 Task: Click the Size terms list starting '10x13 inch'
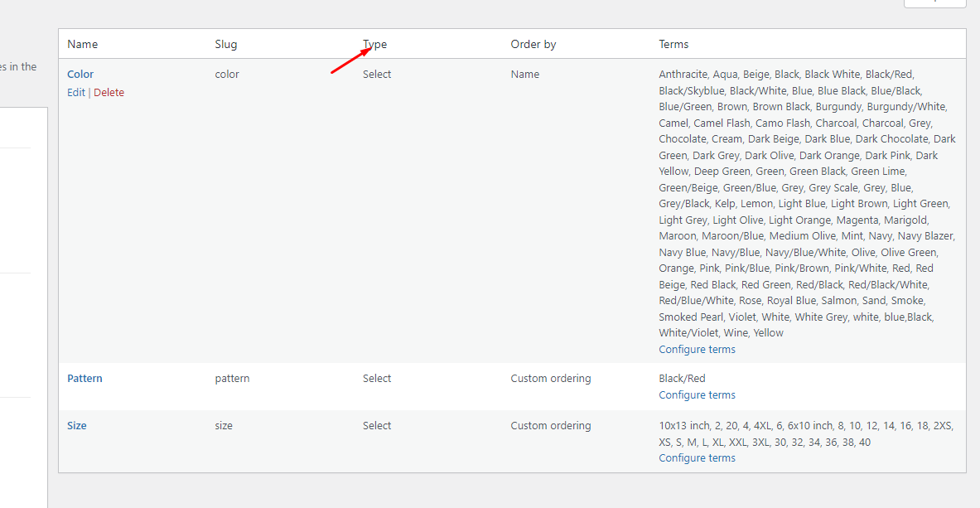(x=806, y=433)
